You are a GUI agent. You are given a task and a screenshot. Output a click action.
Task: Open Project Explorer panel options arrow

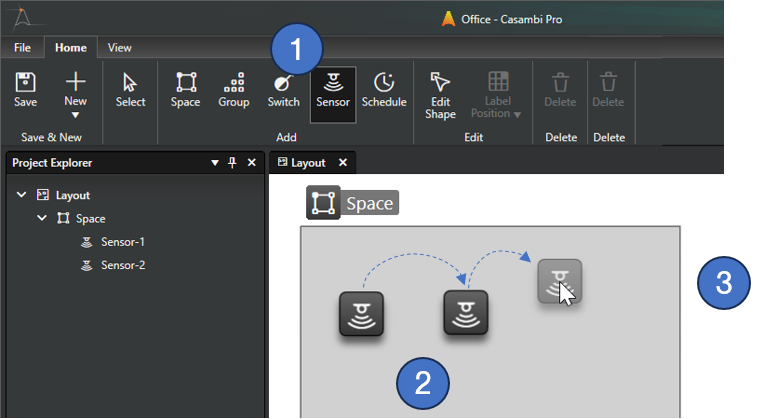[215, 163]
